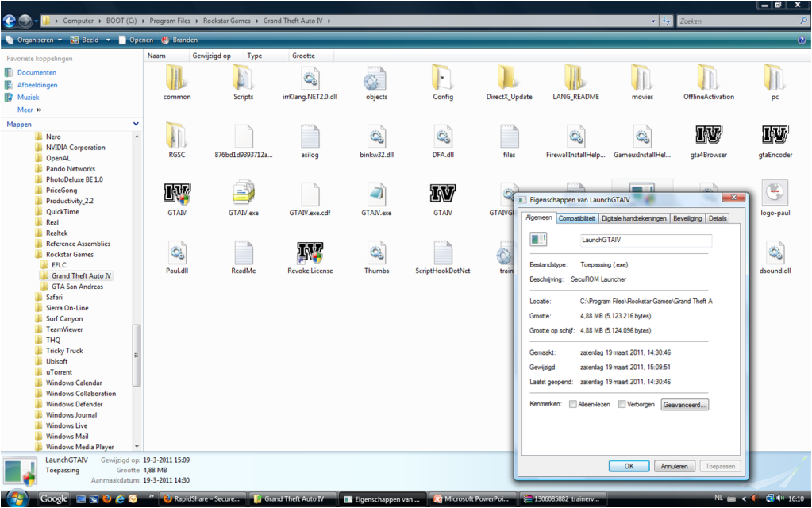Open the volume control in the system tray
Screen dimensions: 812x508
(780, 498)
